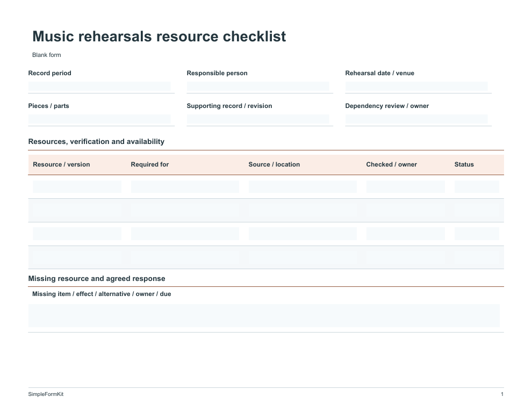The height and width of the screenshot is (411, 532).
Task: Click the 'Pieces / parts' label
Action: [48, 106]
